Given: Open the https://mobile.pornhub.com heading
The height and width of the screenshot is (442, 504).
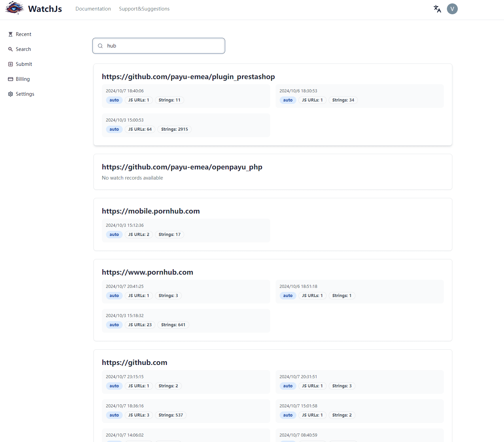Looking at the screenshot, I should coord(151,211).
